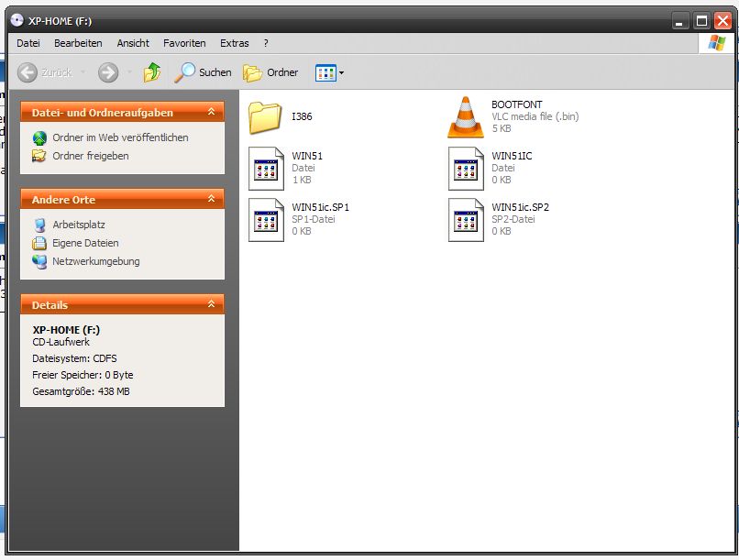
Task: Go to Arbeitsplatz link
Action: 79,225
